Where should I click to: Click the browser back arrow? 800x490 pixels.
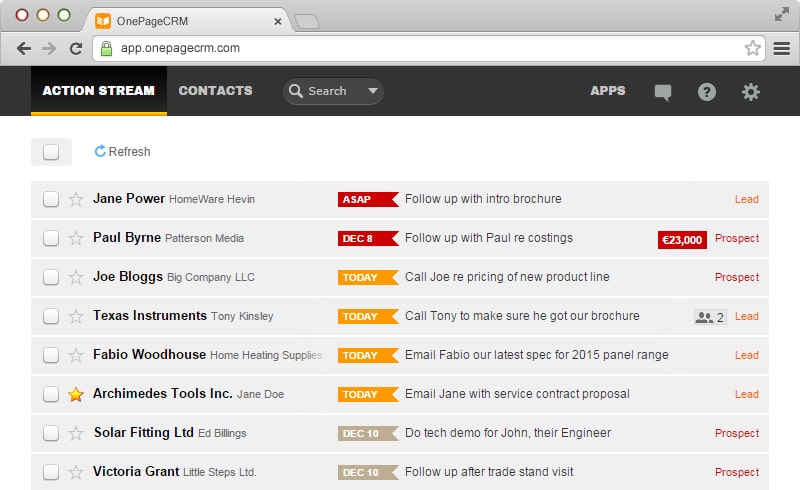(23, 48)
